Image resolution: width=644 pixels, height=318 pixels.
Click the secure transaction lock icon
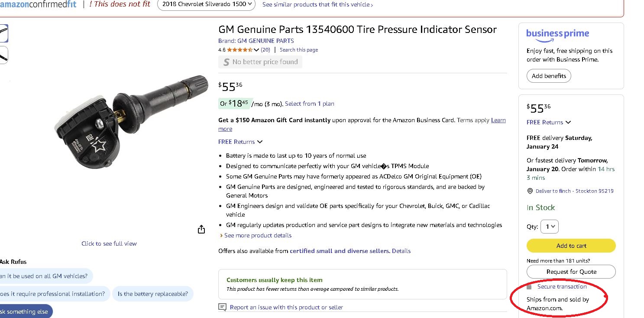tap(529, 287)
